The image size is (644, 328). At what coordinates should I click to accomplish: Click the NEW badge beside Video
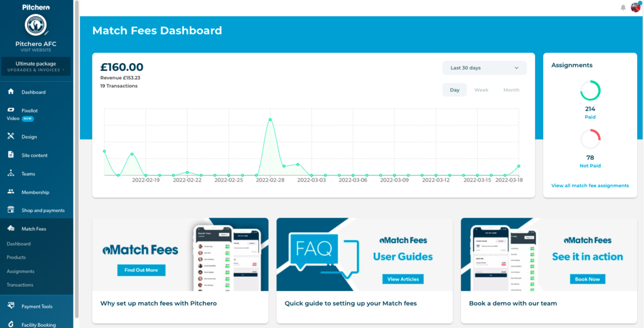(x=28, y=119)
